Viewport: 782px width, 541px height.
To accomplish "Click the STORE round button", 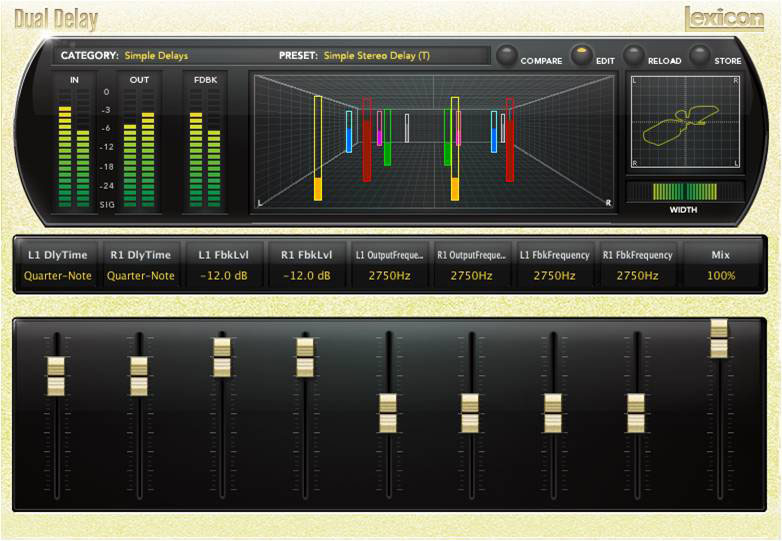I will click(x=699, y=55).
